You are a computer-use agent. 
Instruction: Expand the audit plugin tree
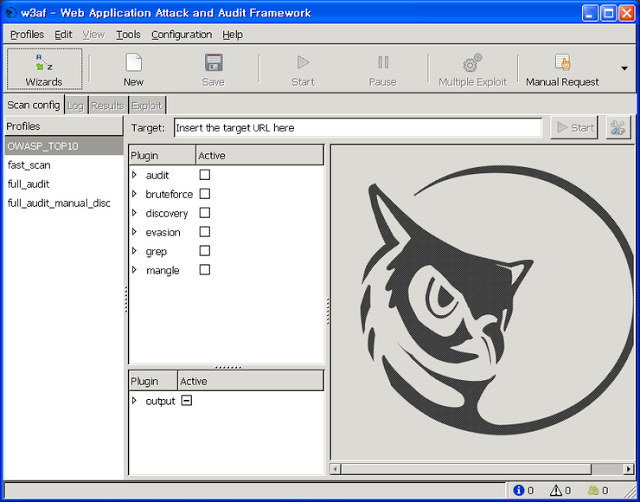click(134, 175)
